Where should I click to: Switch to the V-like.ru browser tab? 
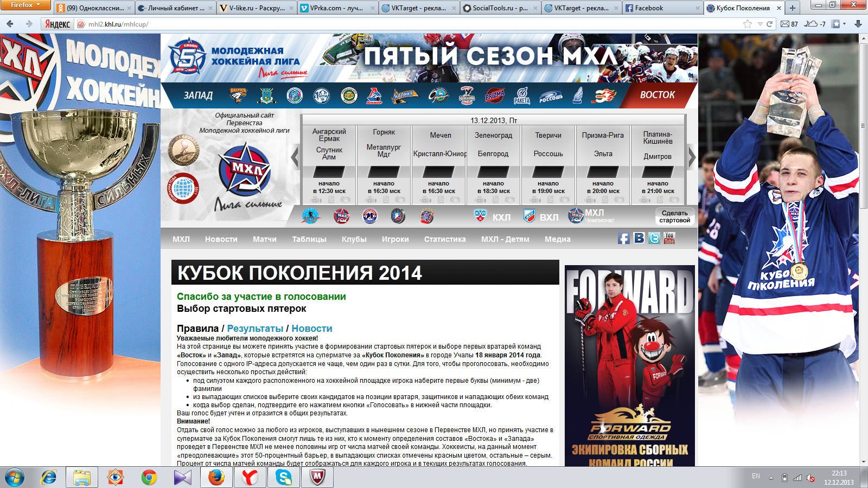tap(257, 8)
